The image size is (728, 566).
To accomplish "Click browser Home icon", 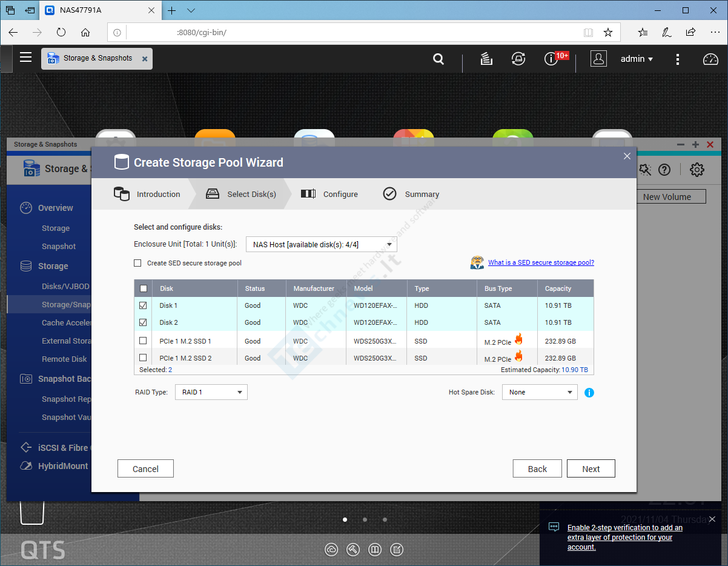I will (x=85, y=32).
